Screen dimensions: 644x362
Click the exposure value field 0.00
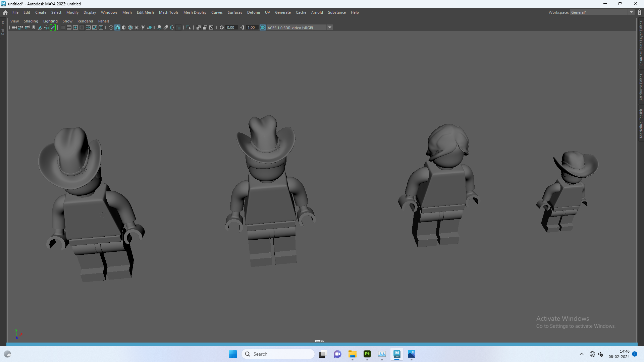click(231, 27)
